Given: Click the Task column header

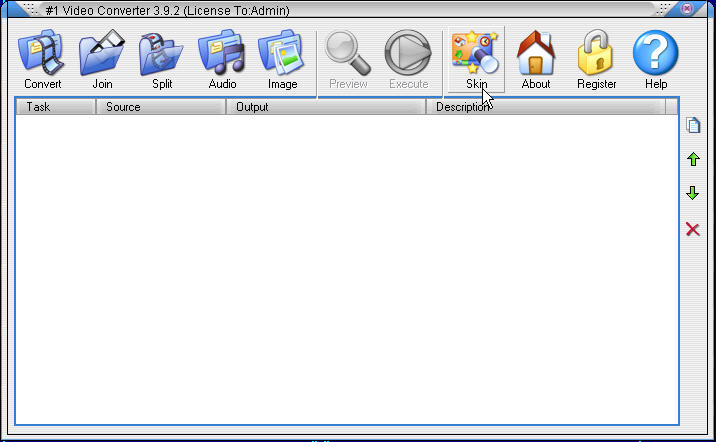Looking at the screenshot, I should pos(55,106).
